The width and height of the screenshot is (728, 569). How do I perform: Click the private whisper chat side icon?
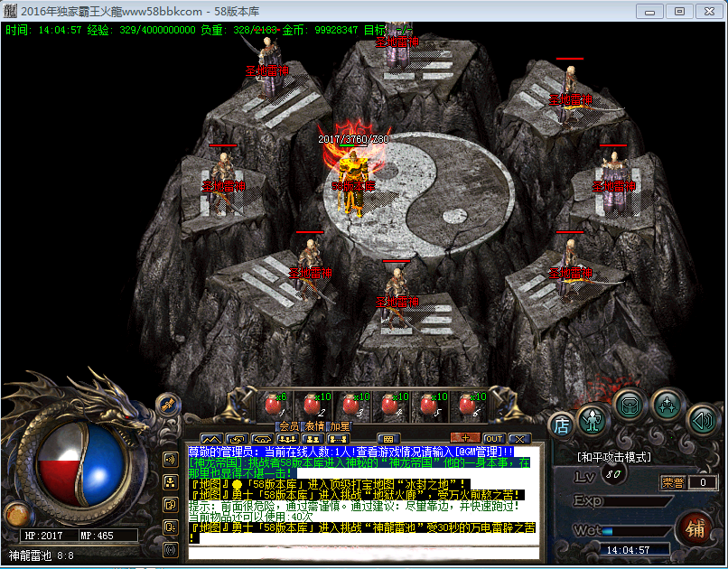(x=171, y=527)
